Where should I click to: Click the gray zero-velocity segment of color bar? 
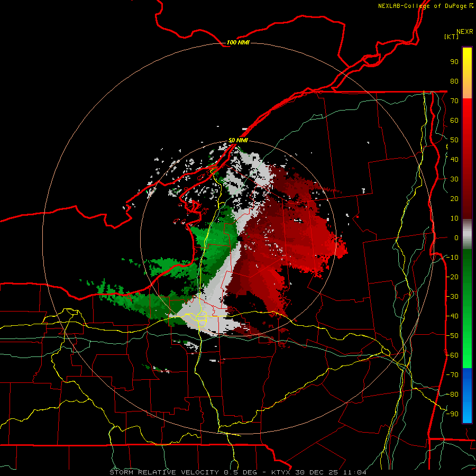(x=467, y=234)
